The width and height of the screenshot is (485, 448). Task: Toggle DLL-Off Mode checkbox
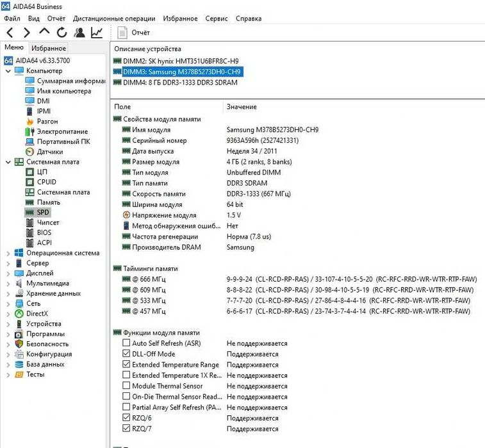click(x=126, y=353)
